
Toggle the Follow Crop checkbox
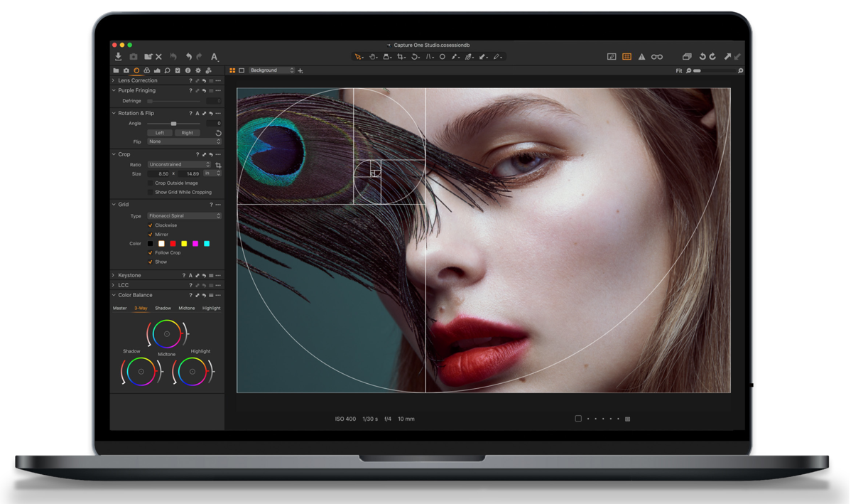click(150, 253)
